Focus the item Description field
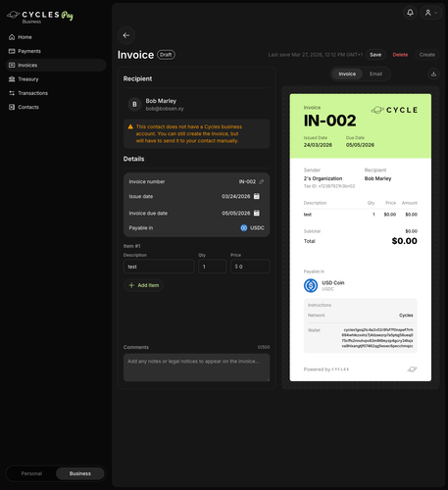The width and height of the screenshot is (448, 490). click(x=159, y=267)
